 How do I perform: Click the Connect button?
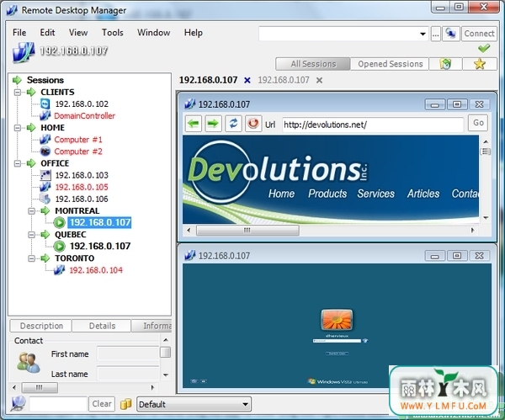pos(479,33)
